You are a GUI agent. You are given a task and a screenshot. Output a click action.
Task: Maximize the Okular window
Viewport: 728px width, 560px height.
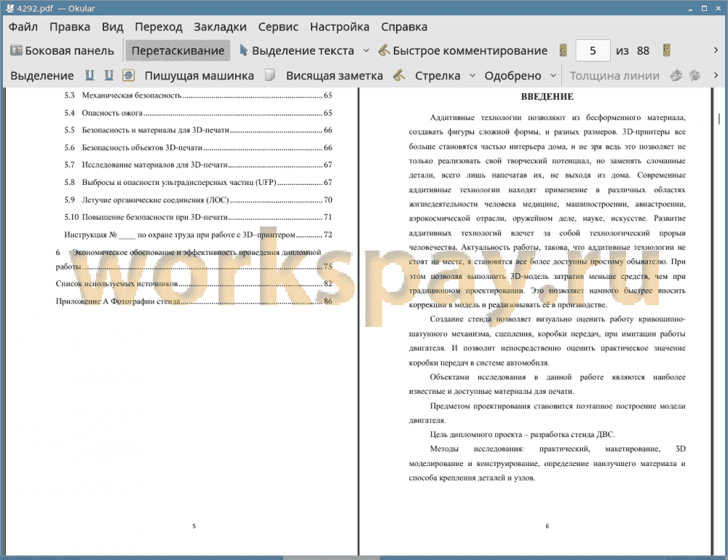pos(704,8)
